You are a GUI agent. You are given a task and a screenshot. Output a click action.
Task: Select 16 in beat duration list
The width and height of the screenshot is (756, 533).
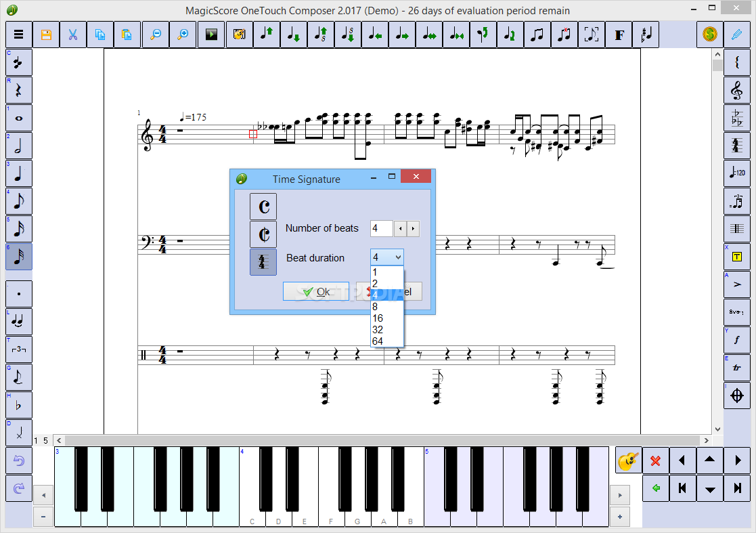(386, 318)
